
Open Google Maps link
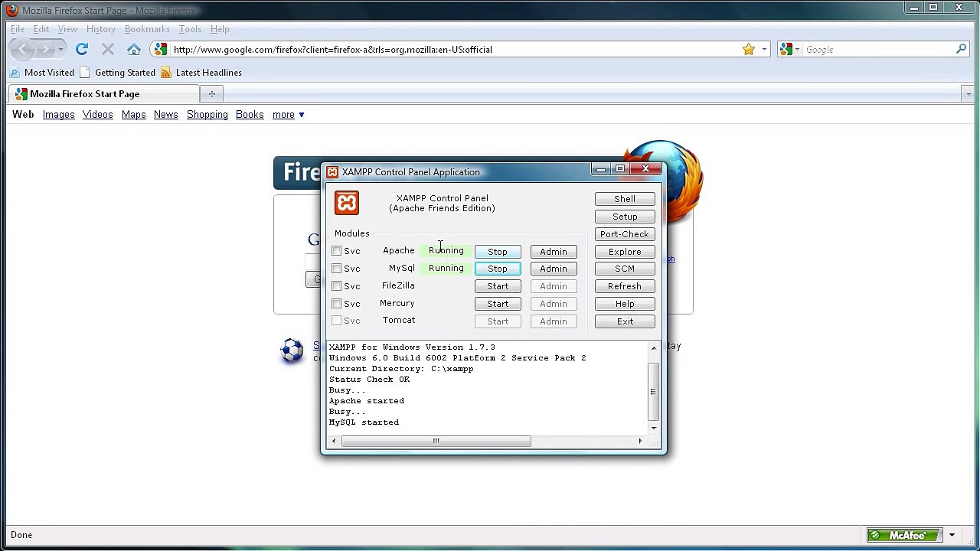(134, 115)
